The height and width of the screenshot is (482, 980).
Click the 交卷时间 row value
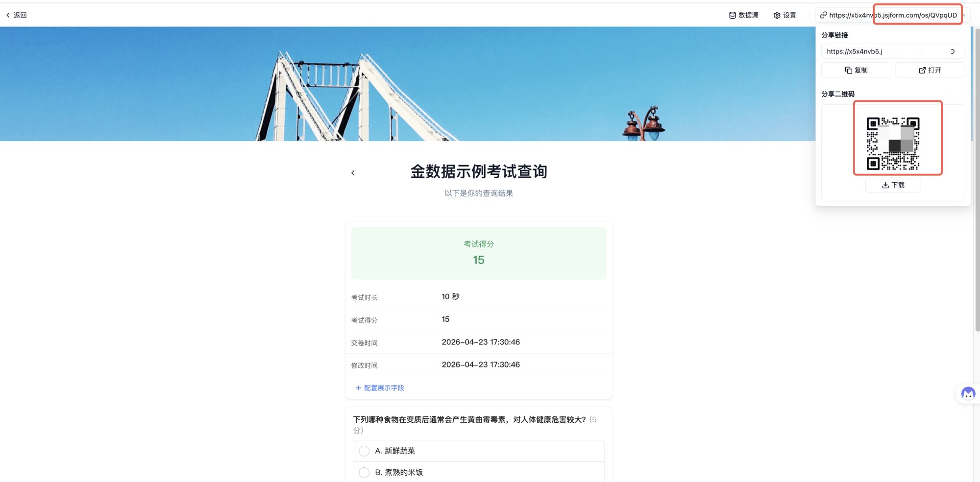tap(481, 342)
